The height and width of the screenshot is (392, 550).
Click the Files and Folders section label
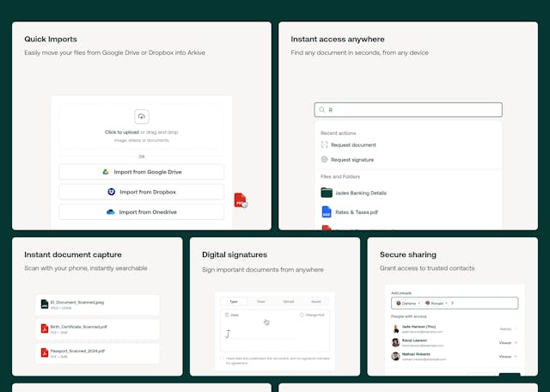(x=340, y=176)
